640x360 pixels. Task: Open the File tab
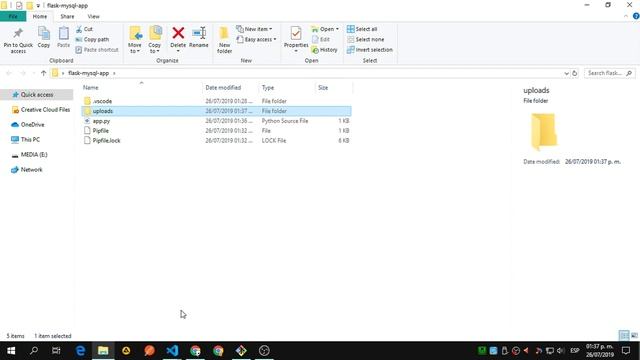click(x=13, y=16)
